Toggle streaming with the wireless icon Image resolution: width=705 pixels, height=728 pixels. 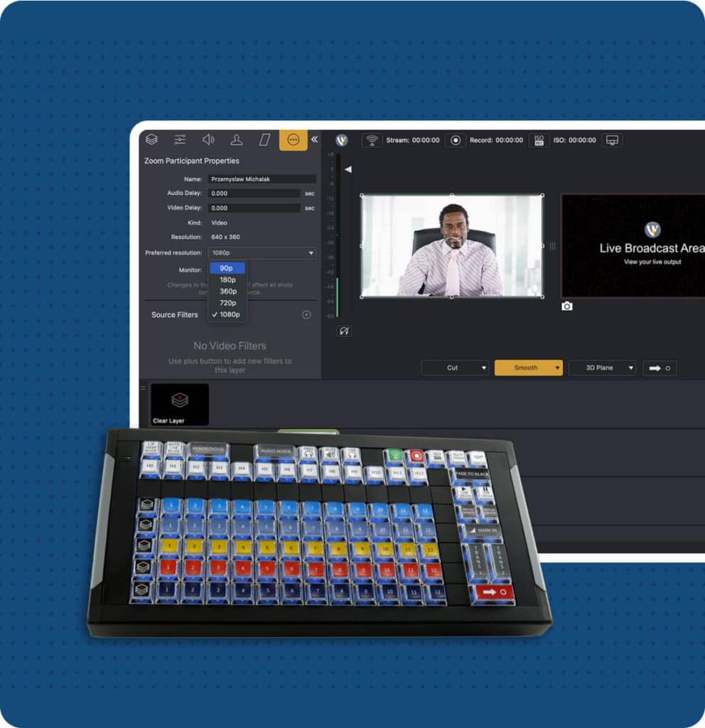pyautogui.click(x=372, y=140)
